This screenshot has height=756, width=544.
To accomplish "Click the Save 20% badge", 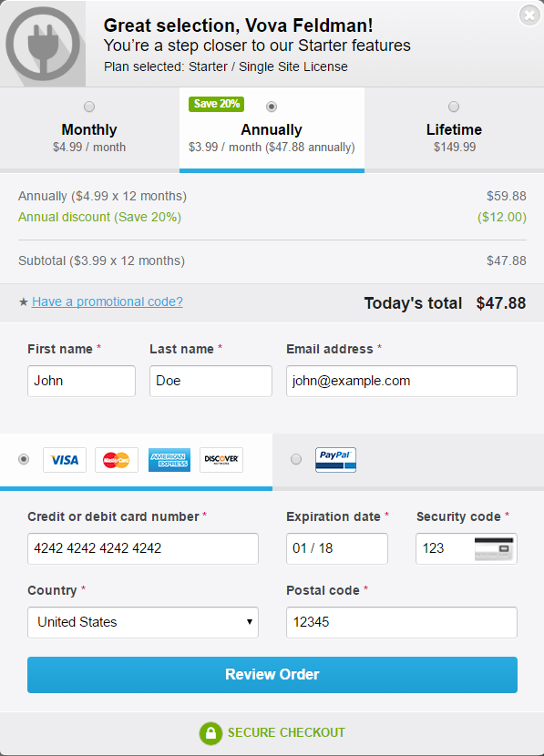I will pos(215,104).
